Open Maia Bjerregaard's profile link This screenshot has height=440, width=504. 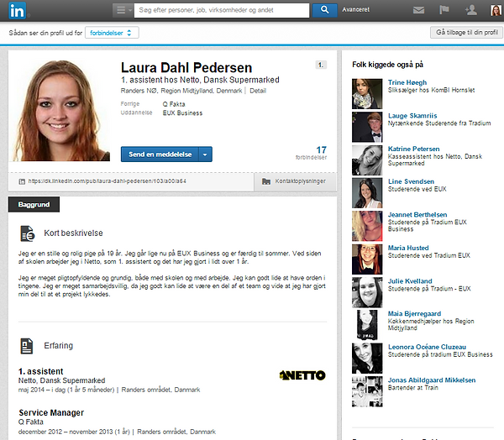click(414, 314)
